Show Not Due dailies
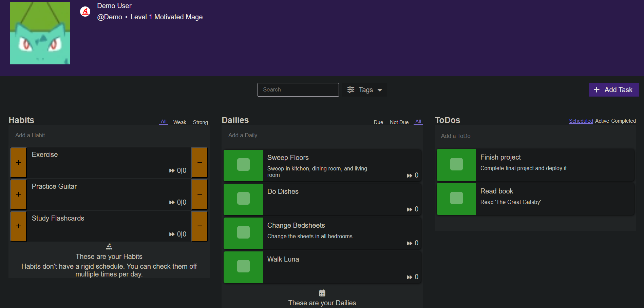The image size is (644, 308). [x=399, y=122]
